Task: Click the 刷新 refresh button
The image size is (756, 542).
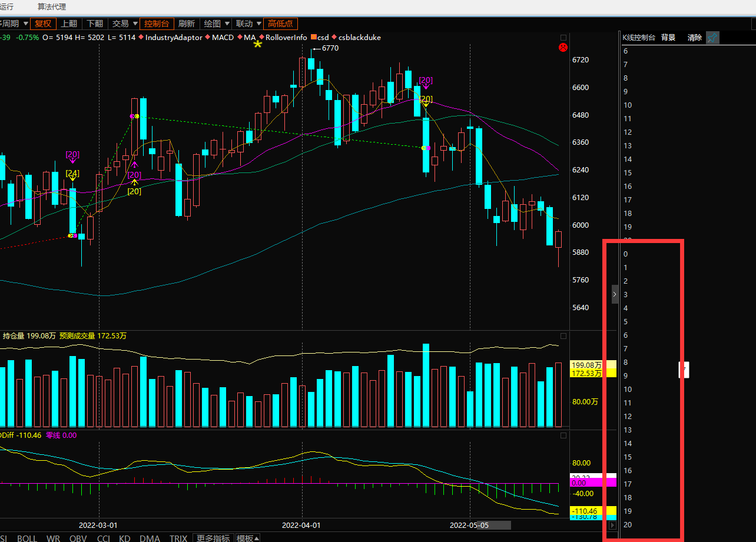Action: pos(186,24)
